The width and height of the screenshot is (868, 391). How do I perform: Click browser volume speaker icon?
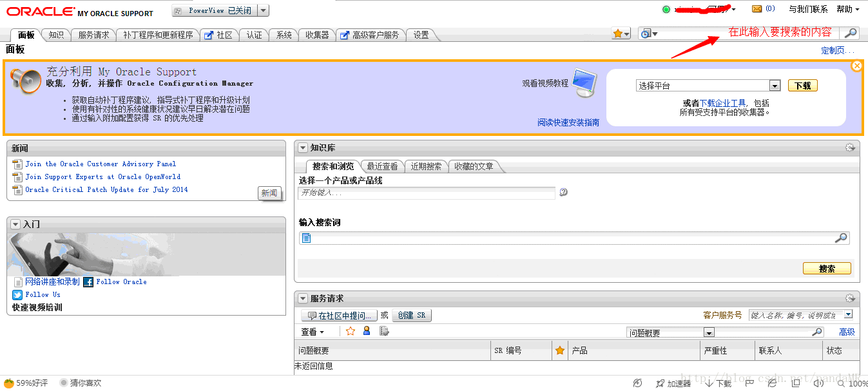click(x=818, y=383)
